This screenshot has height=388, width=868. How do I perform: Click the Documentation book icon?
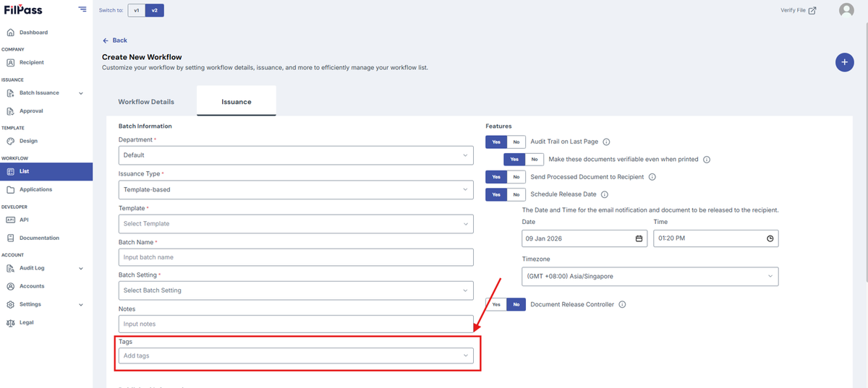tap(10, 238)
